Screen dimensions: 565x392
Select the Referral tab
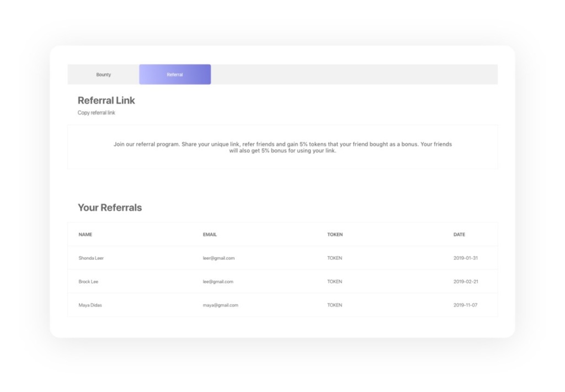point(175,74)
